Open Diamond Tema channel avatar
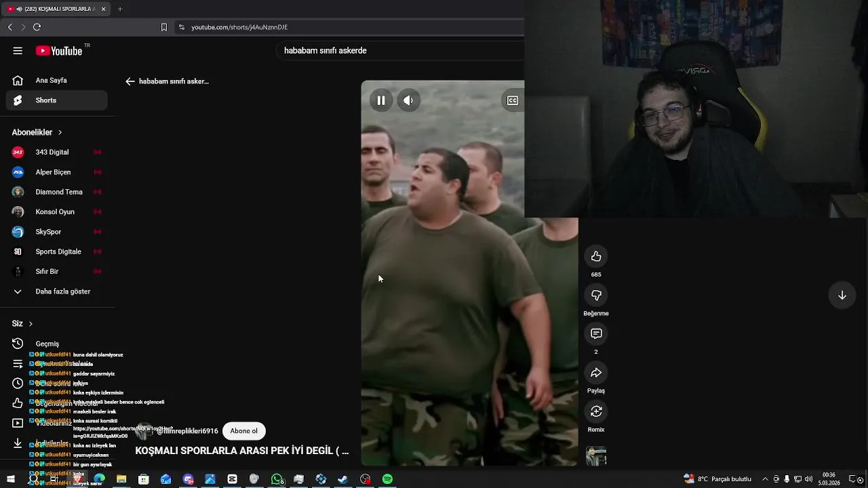The image size is (868, 488). 18,192
